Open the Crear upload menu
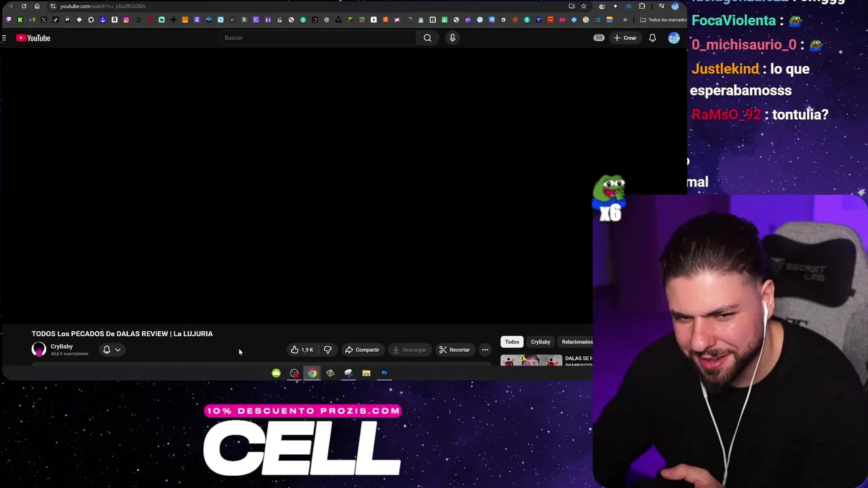This screenshot has height=488, width=868. (x=625, y=38)
